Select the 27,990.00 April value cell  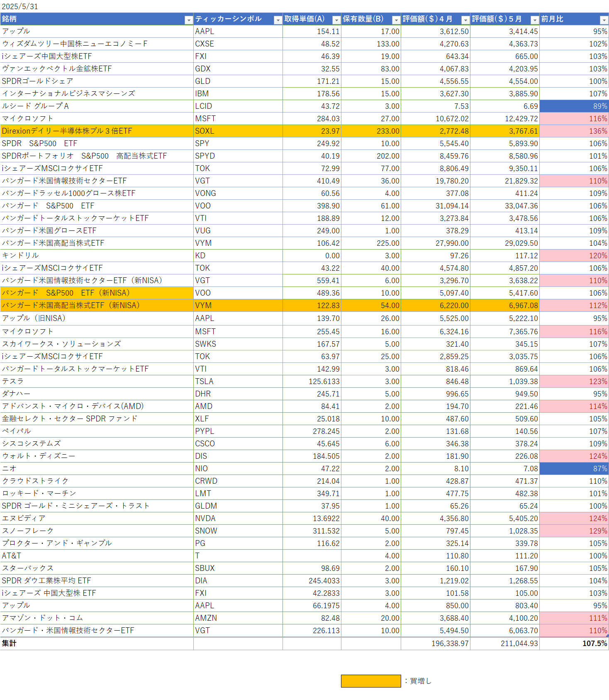tap(436, 243)
